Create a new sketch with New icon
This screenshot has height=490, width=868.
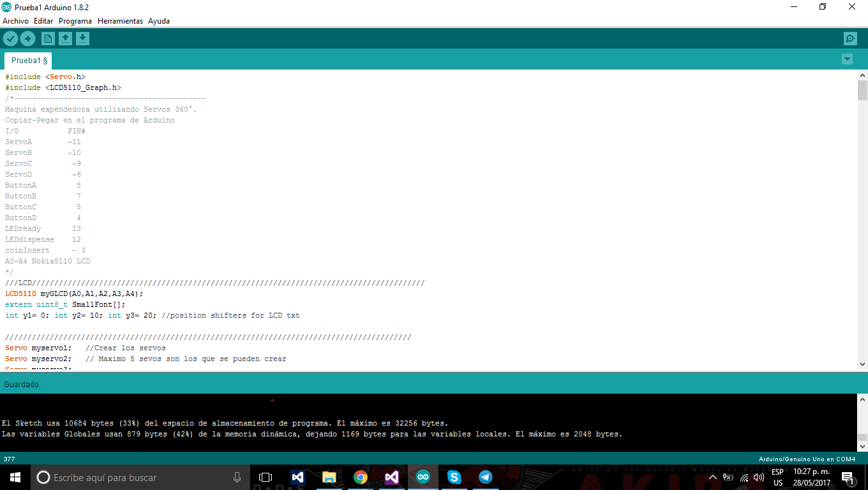(x=48, y=39)
